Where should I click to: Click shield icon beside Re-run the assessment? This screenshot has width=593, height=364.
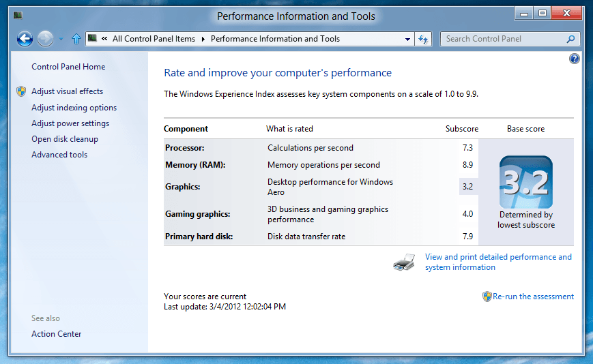487,297
